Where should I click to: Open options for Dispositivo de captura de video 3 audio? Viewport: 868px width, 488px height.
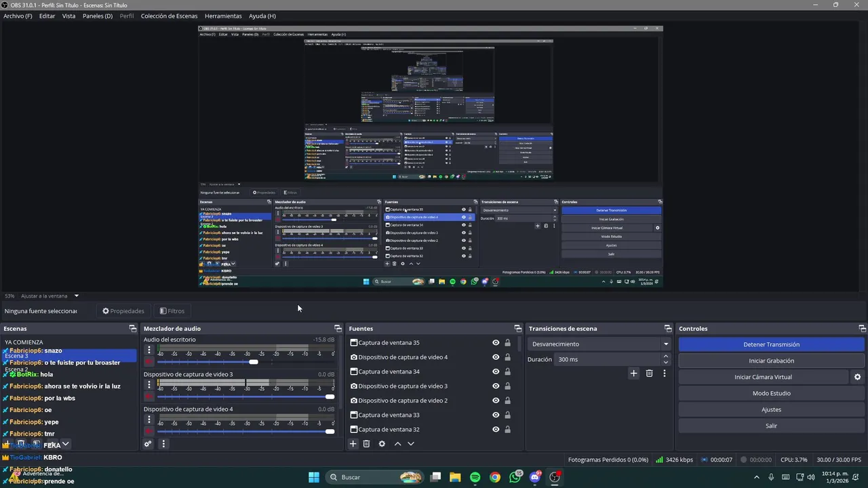[x=149, y=386]
